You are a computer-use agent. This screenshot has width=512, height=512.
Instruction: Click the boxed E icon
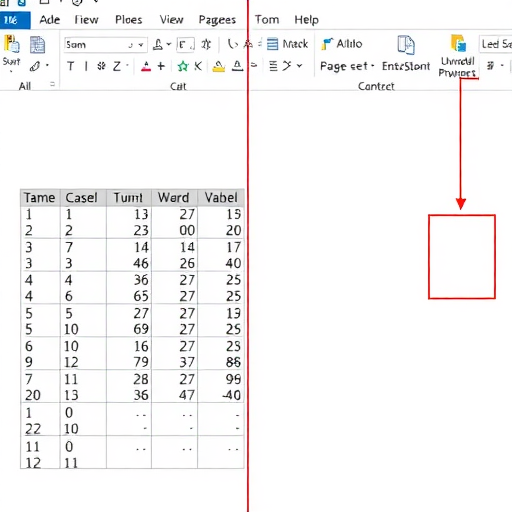point(185,44)
